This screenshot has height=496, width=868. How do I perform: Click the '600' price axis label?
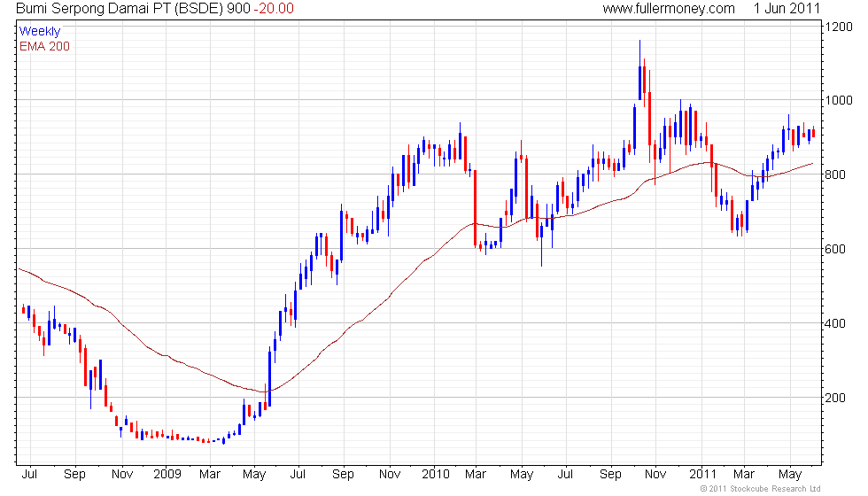836,249
